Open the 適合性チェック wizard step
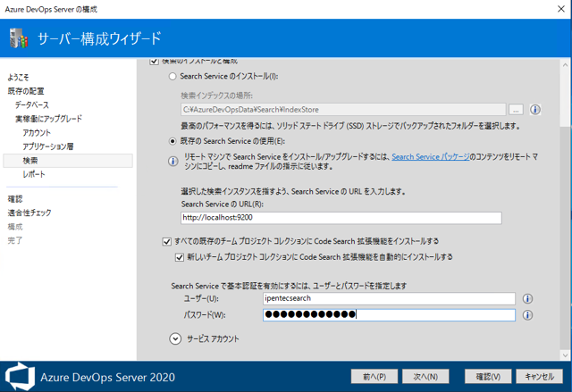The height and width of the screenshot is (392, 572). (x=29, y=213)
